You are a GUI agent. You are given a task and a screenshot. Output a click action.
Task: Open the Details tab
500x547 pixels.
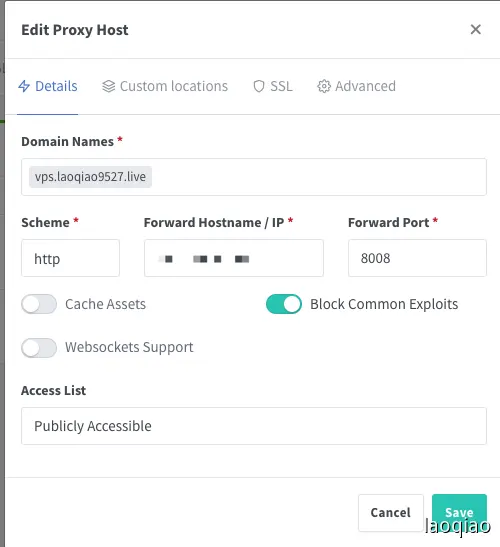point(48,86)
